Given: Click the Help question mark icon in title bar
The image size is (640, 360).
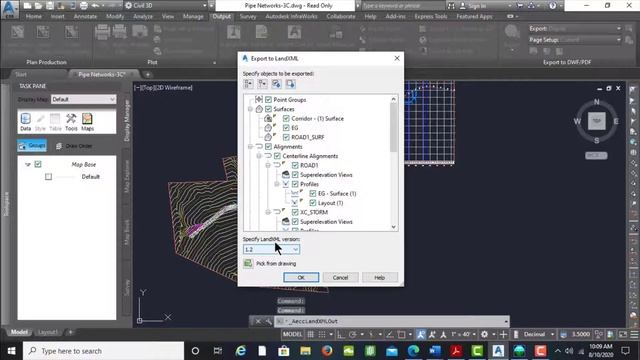Looking at the screenshot, I should tap(552, 6).
